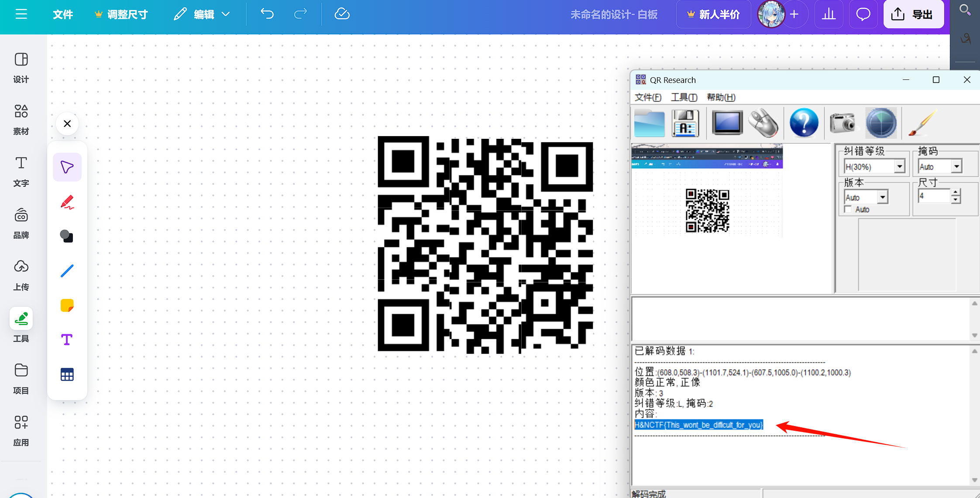
Task: Click the search magnifier icon at top right
Action: point(965,10)
